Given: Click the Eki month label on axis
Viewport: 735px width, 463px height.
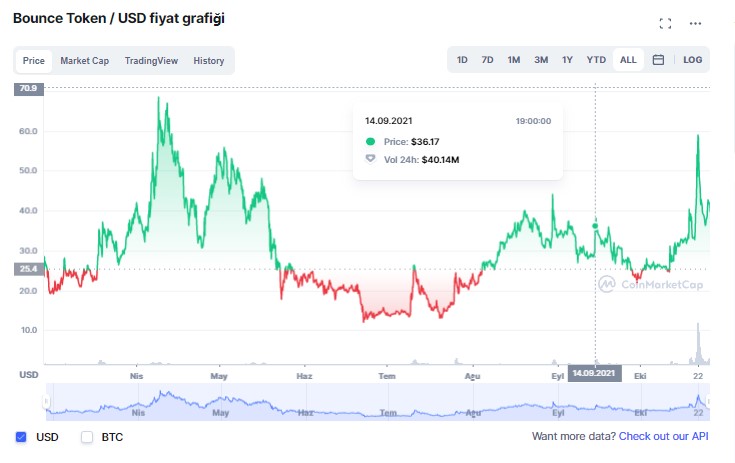Looking at the screenshot, I should [640, 376].
